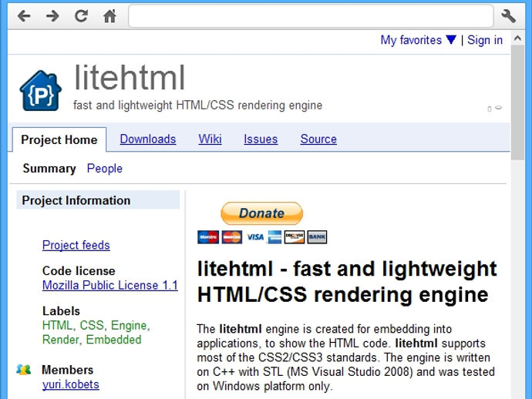Open the yuri.kobets member profile

pyautogui.click(x=71, y=384)
